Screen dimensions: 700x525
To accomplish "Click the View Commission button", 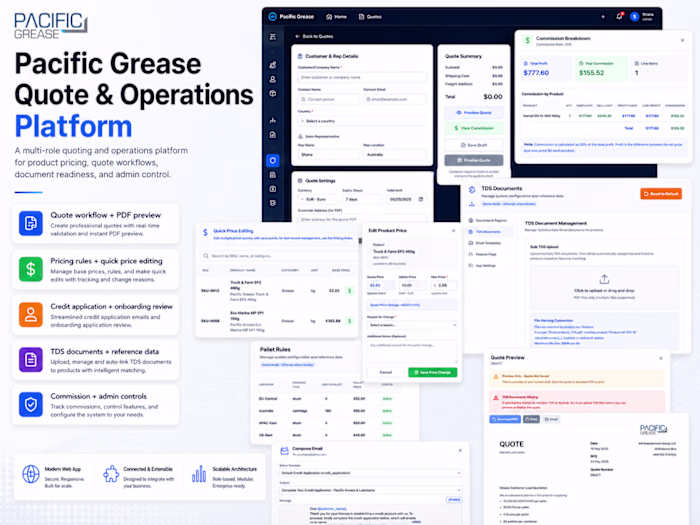I will (x=474, y=128).
